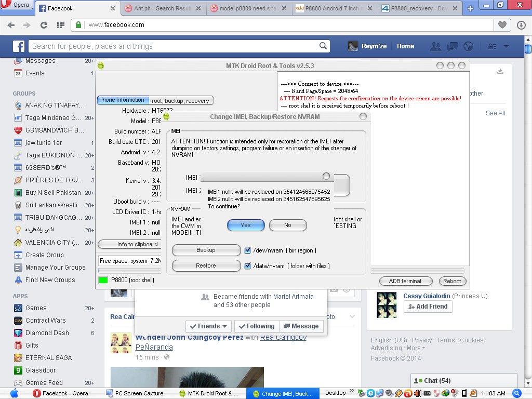
Task: Click the Facebook search magnifier icon
Action: pyautogui.click(x=323, y=46)
